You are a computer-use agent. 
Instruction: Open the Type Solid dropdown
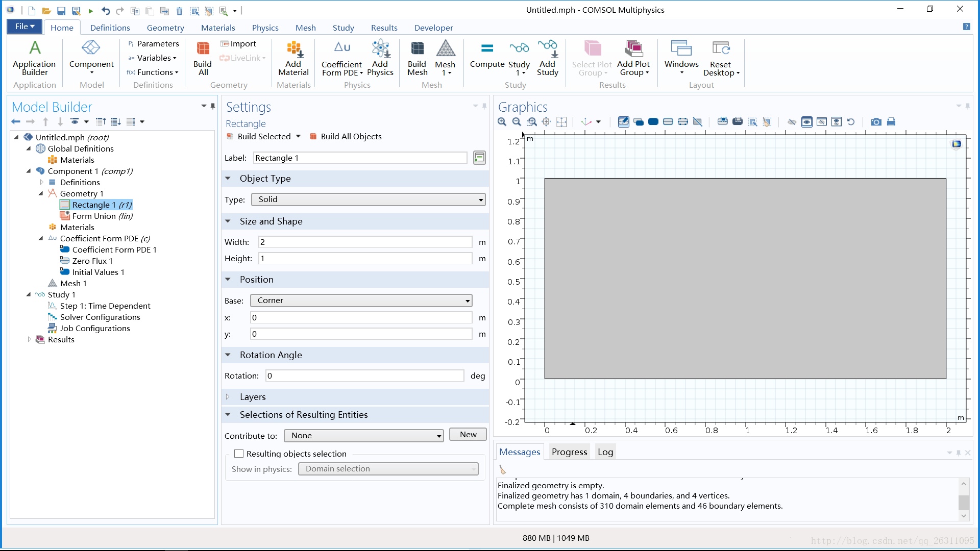(x=368, y=199)
